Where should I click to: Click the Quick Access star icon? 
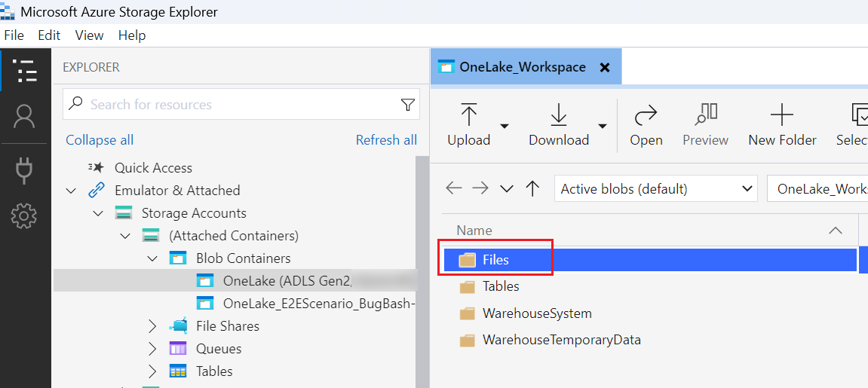tap(97, 167)
